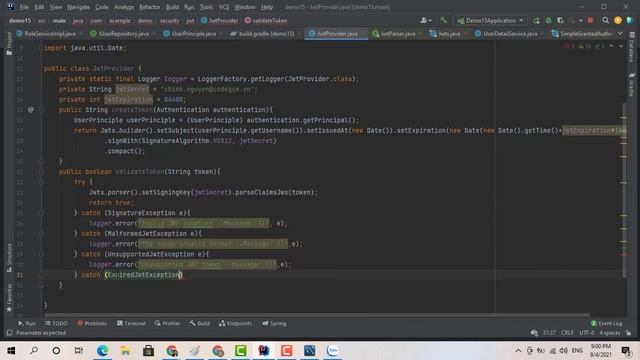Open the UTF-8 encoding selector

point(587,333)
